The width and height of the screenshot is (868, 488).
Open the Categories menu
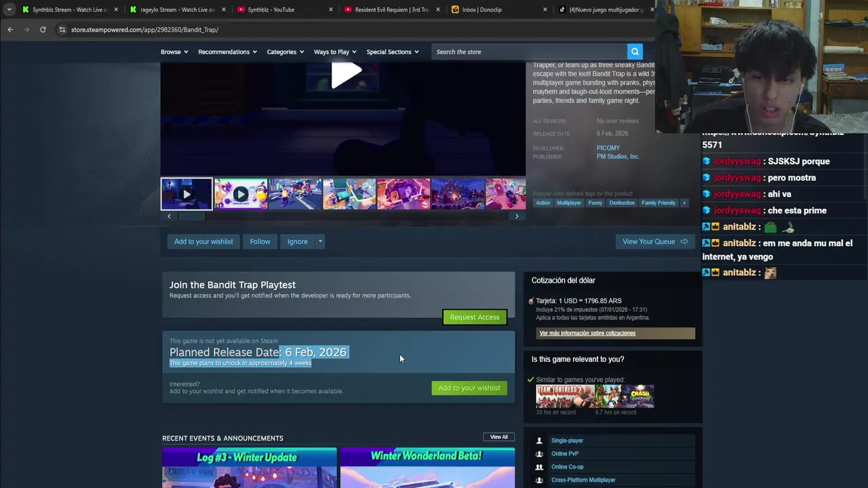pos(285,52)
